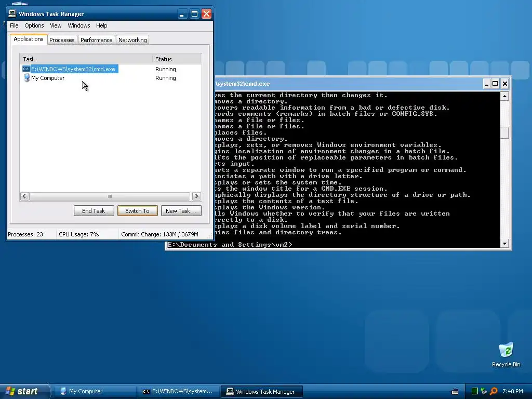Open the View menu in Task Manager
This screenshot has height=399, width=532.
tap(56, 25)
